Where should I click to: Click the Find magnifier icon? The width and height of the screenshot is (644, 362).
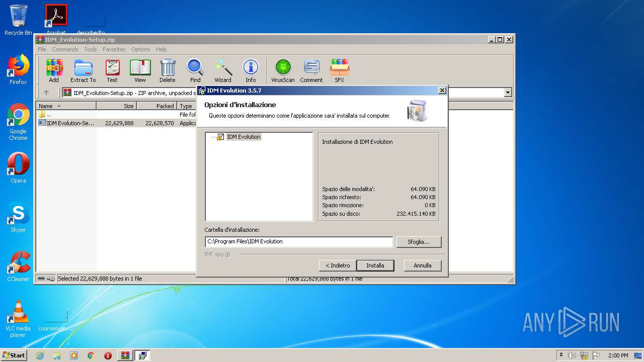[x=195, y=70]
